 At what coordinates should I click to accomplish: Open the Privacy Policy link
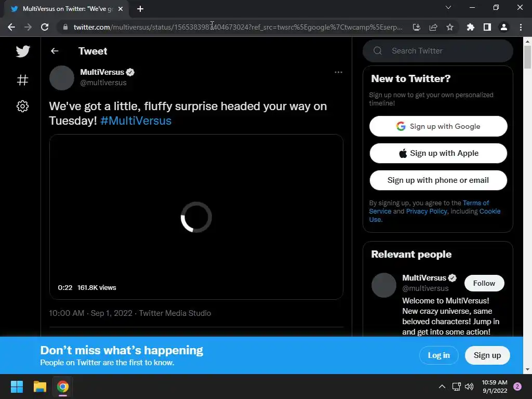pos(427,211)
